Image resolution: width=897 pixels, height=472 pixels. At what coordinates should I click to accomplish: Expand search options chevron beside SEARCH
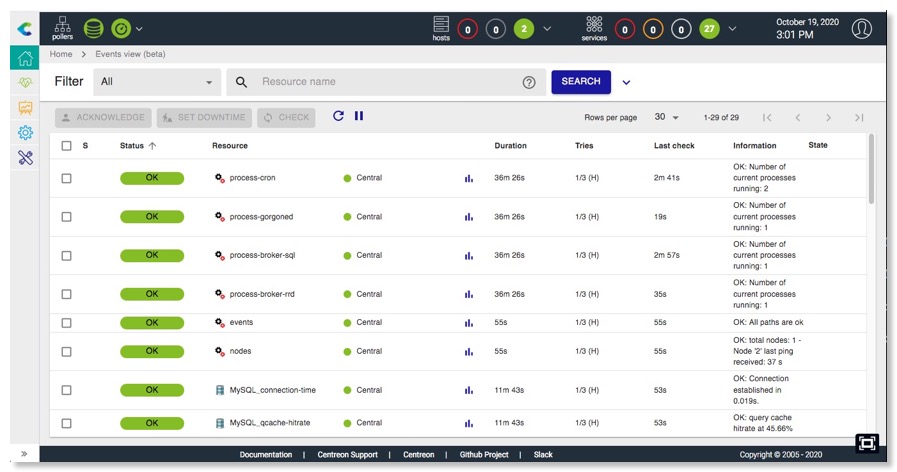point(627,82)
